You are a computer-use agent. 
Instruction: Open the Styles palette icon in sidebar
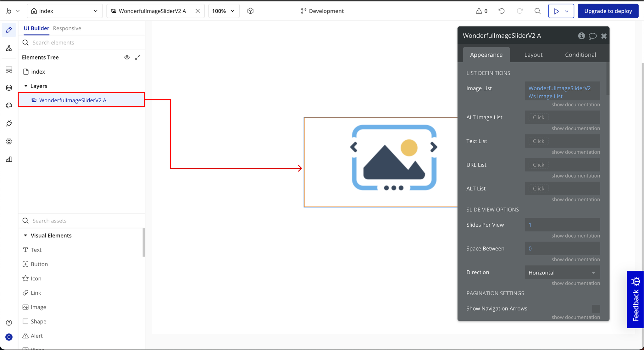pos(9,105)
